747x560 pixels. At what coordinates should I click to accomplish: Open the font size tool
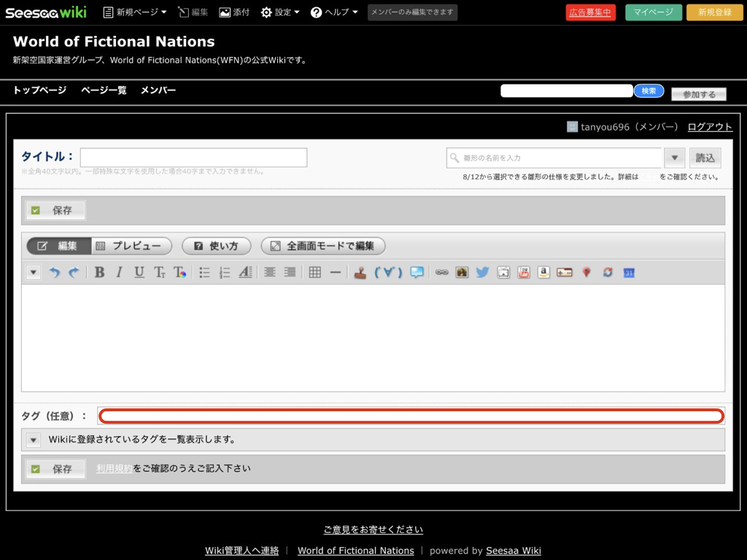[160, 273]
